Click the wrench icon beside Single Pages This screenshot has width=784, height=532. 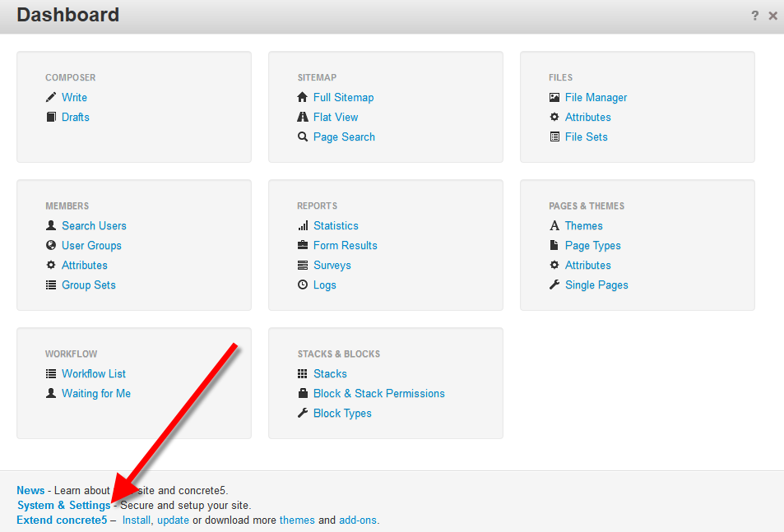pos(554,285)
